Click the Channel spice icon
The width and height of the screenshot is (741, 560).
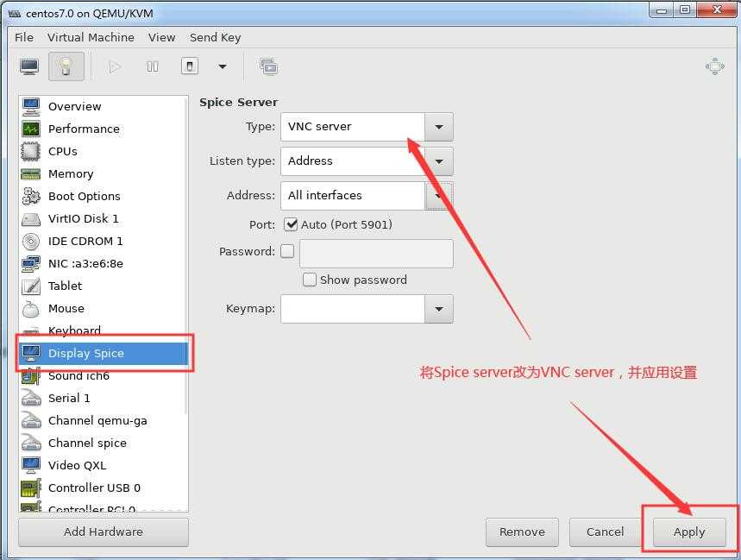click(x=31, y=443)
